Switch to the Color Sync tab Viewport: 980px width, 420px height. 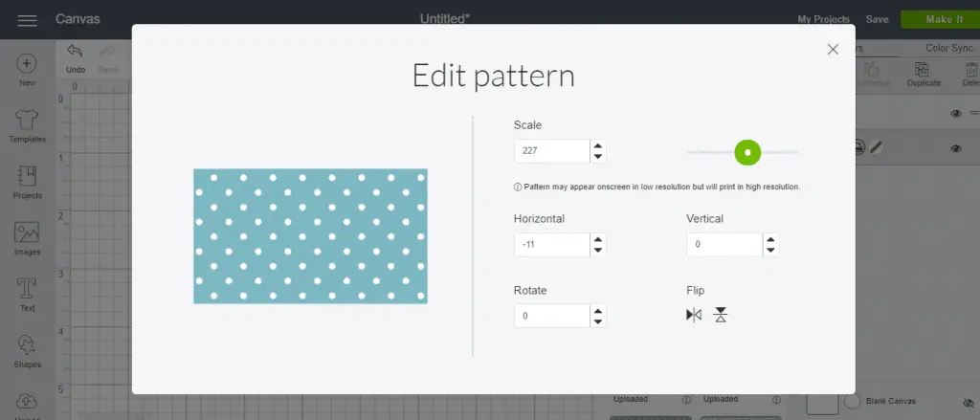click(948, 48)
